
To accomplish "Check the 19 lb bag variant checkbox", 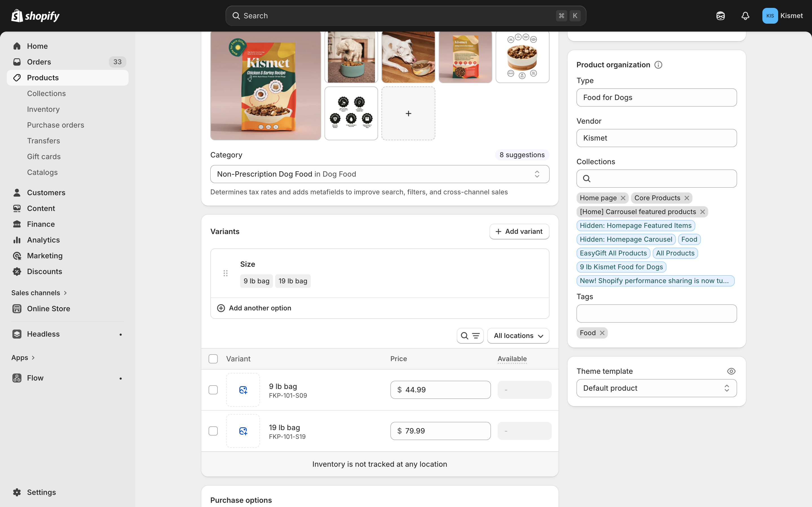I will click(x=213, y=431).
